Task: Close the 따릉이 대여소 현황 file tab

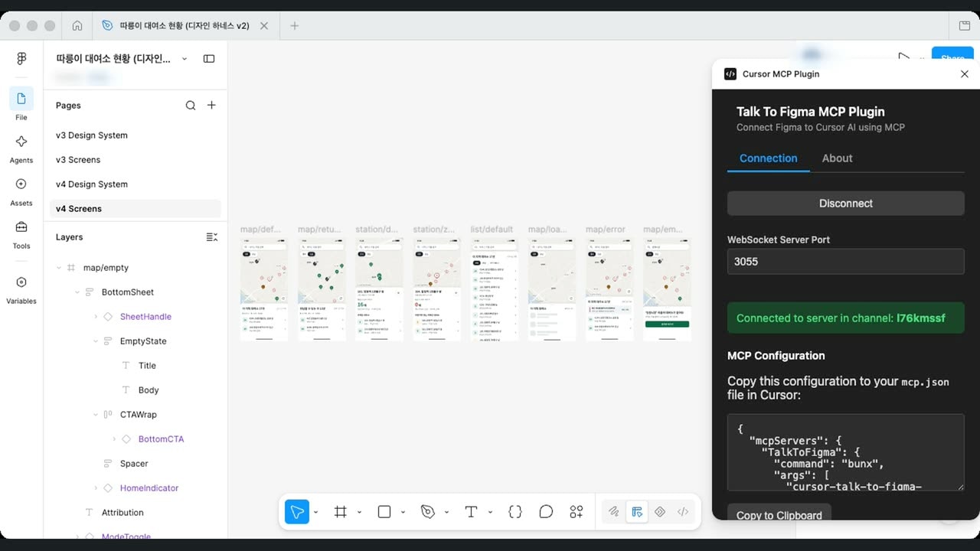Action: coord(264,25)
